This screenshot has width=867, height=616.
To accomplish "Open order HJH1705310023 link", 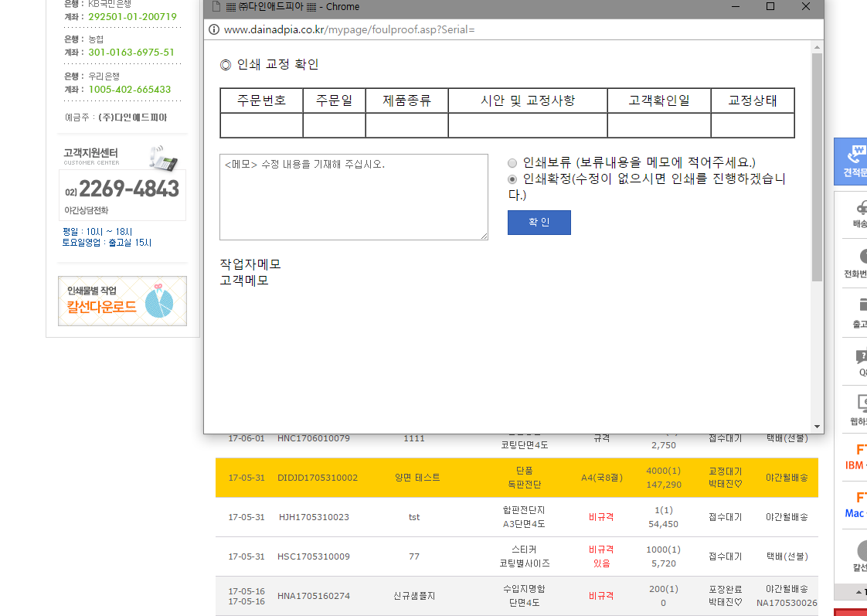I will (x=314, y=517).
